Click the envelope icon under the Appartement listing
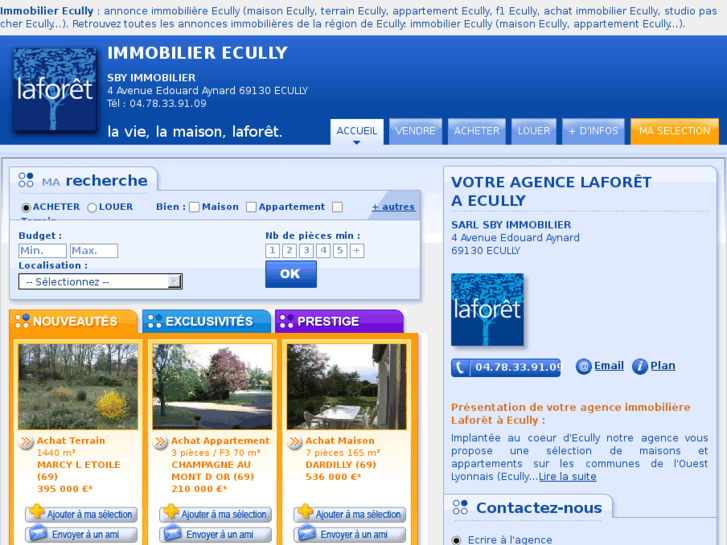 [x=172, y=533]
